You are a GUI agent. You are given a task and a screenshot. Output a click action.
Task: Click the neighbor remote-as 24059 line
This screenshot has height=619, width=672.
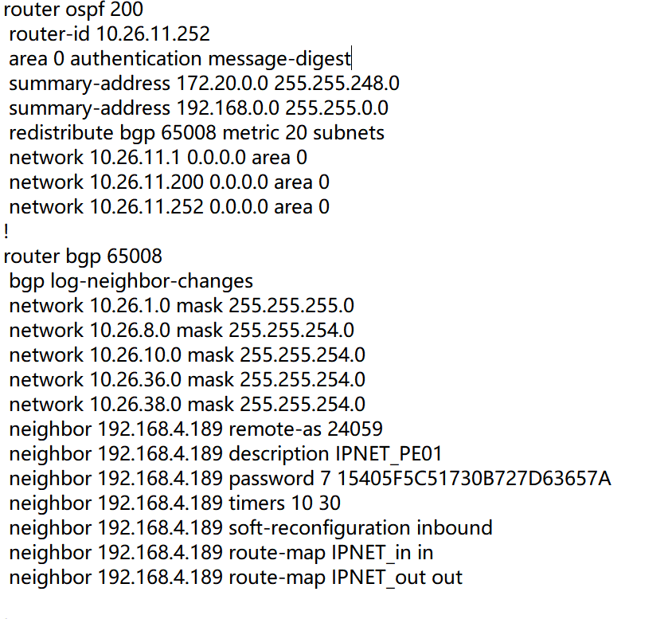coord(196,429)
